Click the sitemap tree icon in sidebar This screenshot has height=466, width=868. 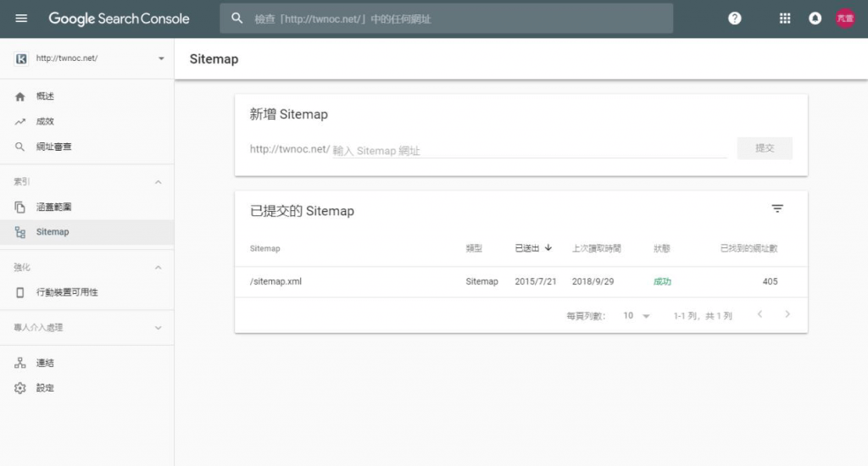pos(20,232)
